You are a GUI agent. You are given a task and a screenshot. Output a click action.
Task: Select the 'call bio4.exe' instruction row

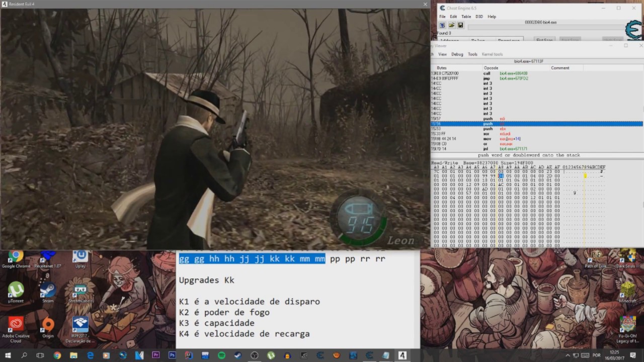[x=537, y=73]
